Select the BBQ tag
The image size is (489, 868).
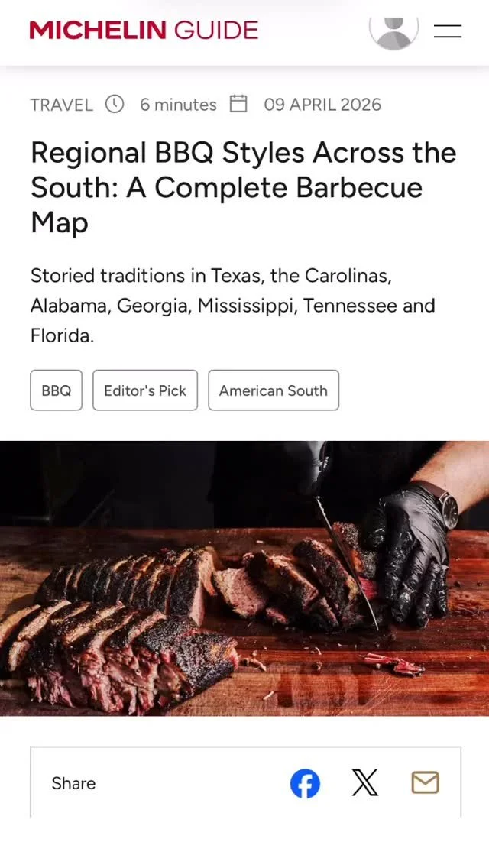[56, 390]
